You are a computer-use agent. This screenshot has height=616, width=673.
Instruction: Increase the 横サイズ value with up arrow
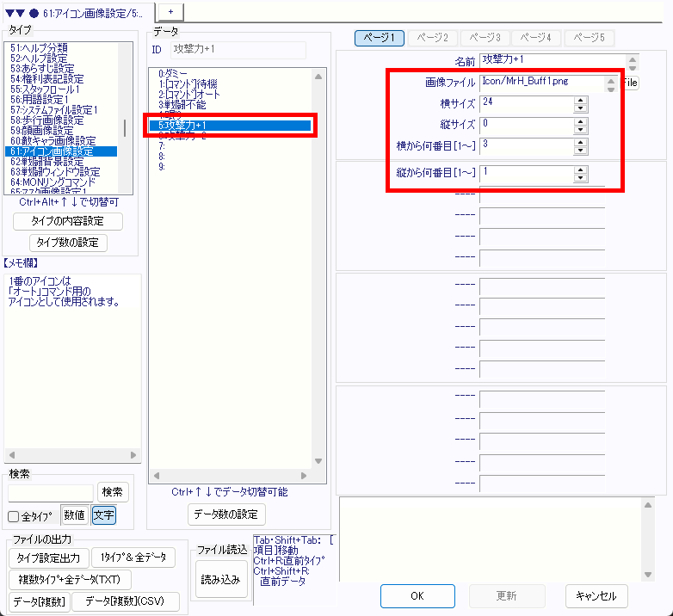580,100
